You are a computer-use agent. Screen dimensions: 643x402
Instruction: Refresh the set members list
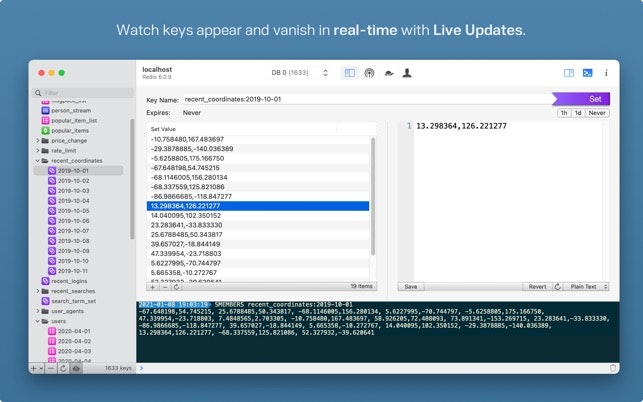pyautogui.click(x=176, y=287)
